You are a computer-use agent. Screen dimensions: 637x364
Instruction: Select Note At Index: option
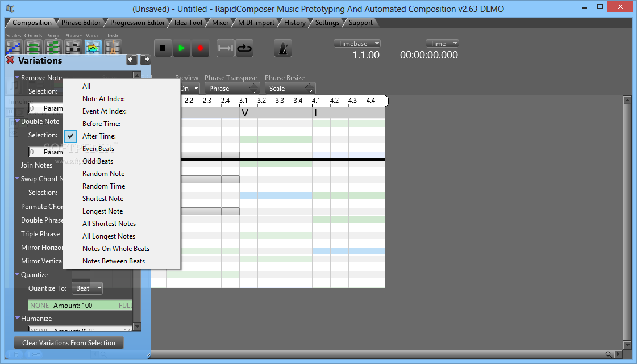click(x=103, y=99)
